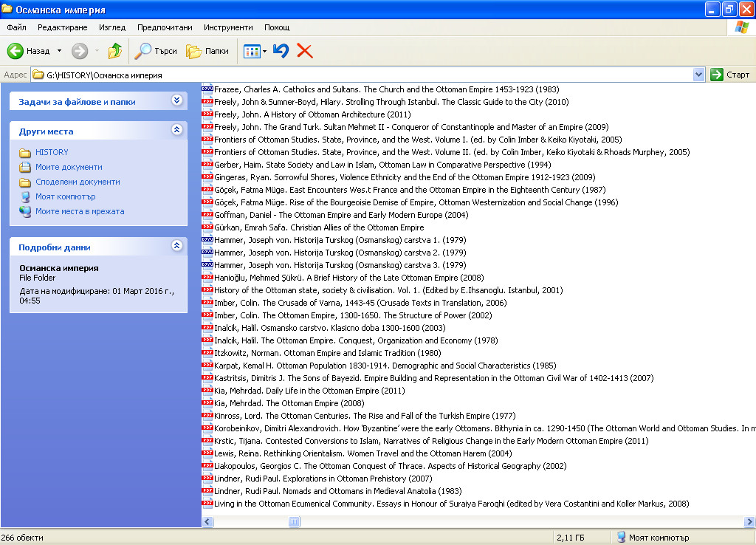Collapse the 'Други места' panel
756x545 pixels.
point(176,130)
